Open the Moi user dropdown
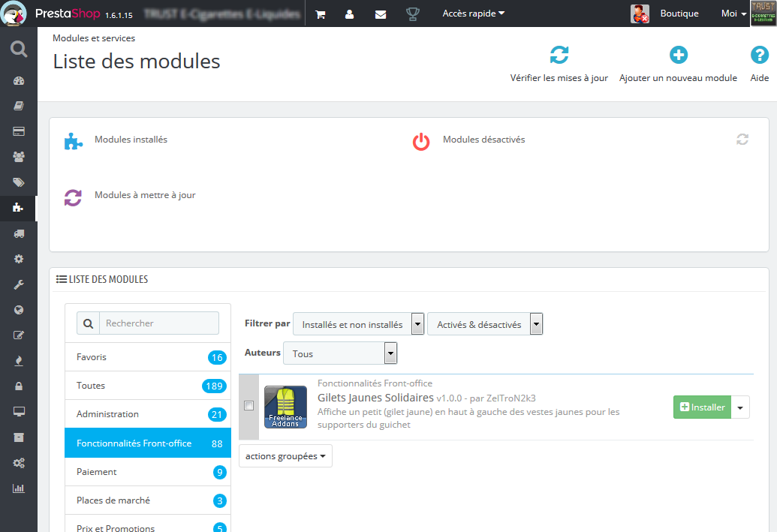 click(x=734, y=14)
